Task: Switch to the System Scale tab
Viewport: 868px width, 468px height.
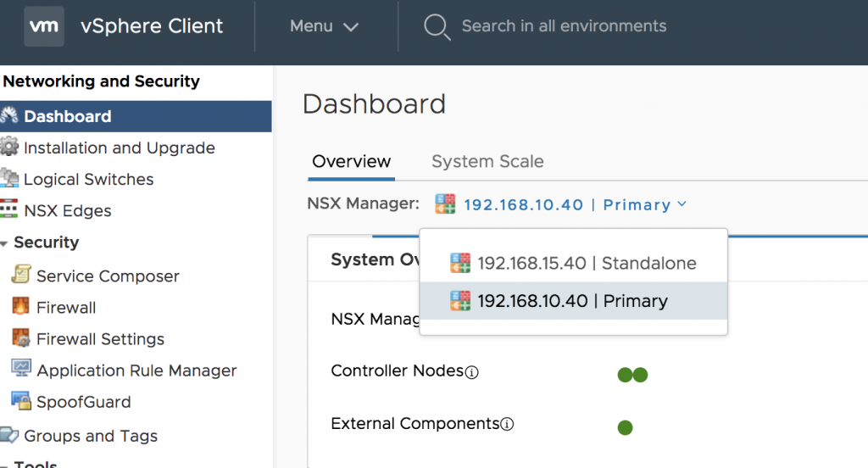Action: click(x=487, y=161)
